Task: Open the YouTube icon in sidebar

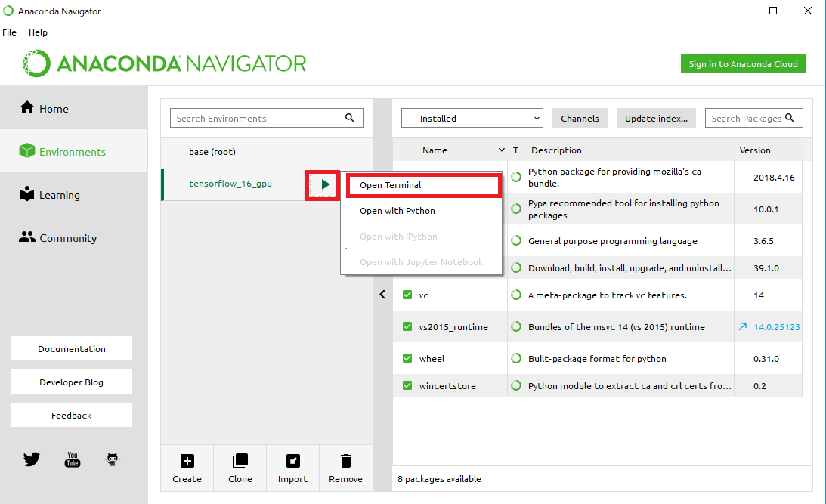Action: coord(73,459)
